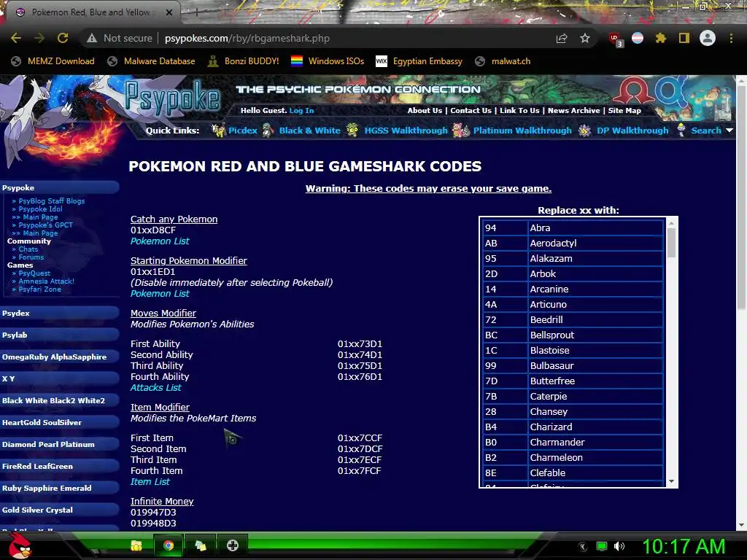Open Black & White quick link
Viewport: 747px width, 560px height.
tap(309, 131)
